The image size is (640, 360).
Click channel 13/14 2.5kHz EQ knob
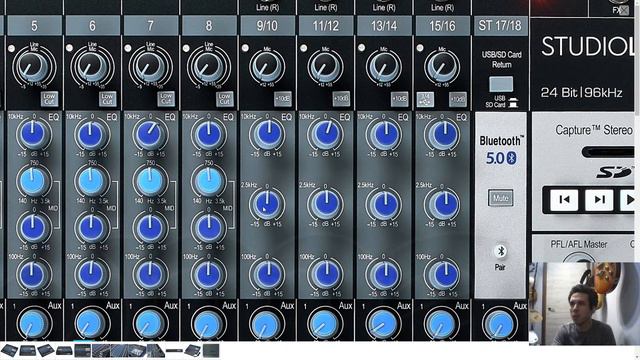(384, 204)
